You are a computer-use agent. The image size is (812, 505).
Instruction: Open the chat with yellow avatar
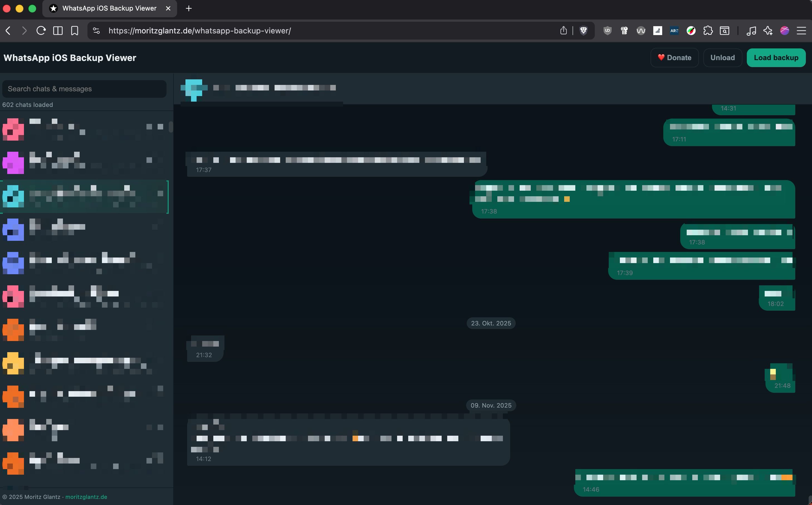pyautogui.click(x=84, y=363)
